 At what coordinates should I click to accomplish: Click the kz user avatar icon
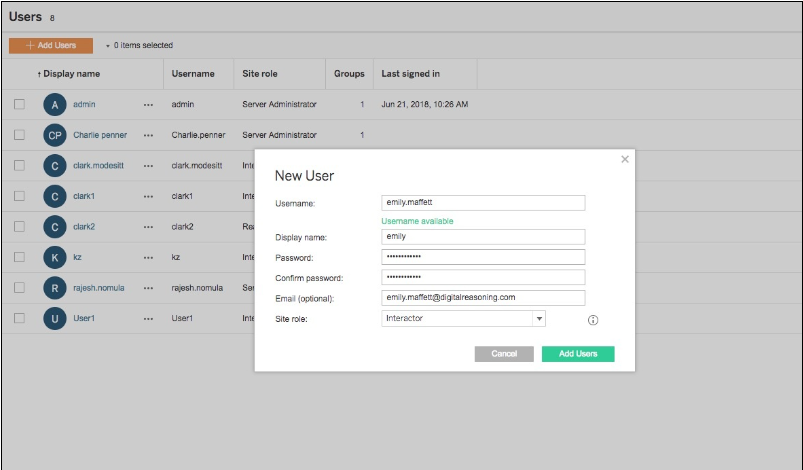pyautogui.click(x=55, y=257)
